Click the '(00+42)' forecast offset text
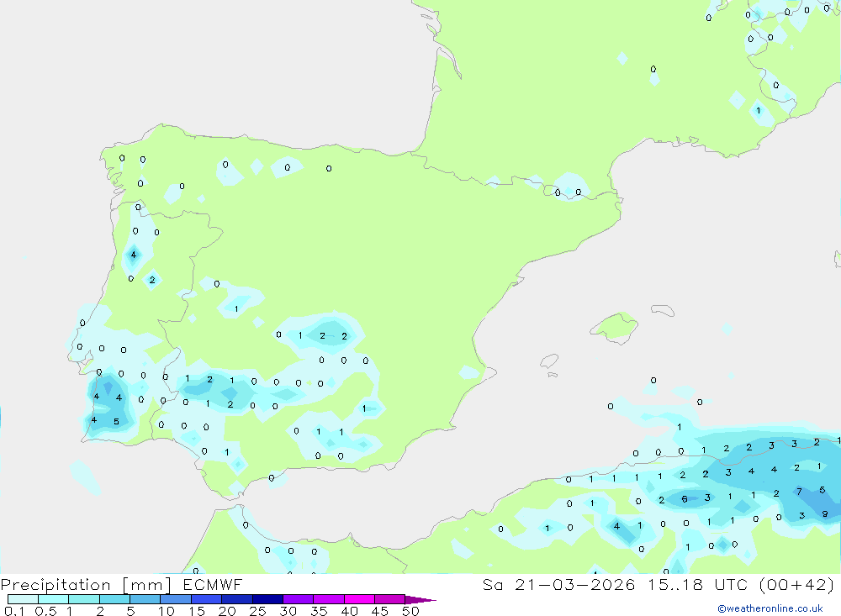The image size is (841, 616). (x=797, y=584)
